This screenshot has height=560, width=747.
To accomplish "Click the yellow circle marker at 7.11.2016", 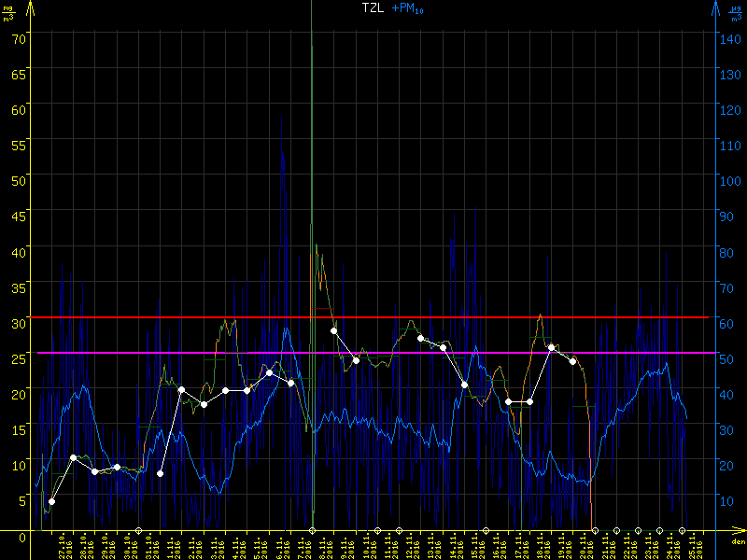I will point(312,531).
